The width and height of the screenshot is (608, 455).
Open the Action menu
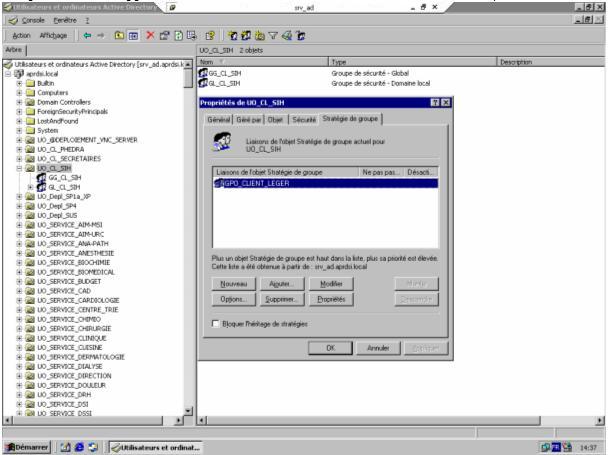click(21, 36)
